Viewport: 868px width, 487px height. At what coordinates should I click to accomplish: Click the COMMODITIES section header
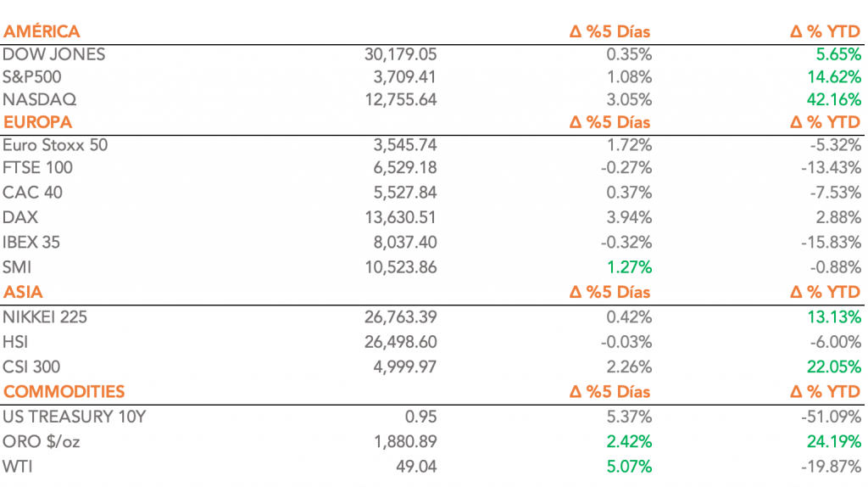[x=64, y=392]
